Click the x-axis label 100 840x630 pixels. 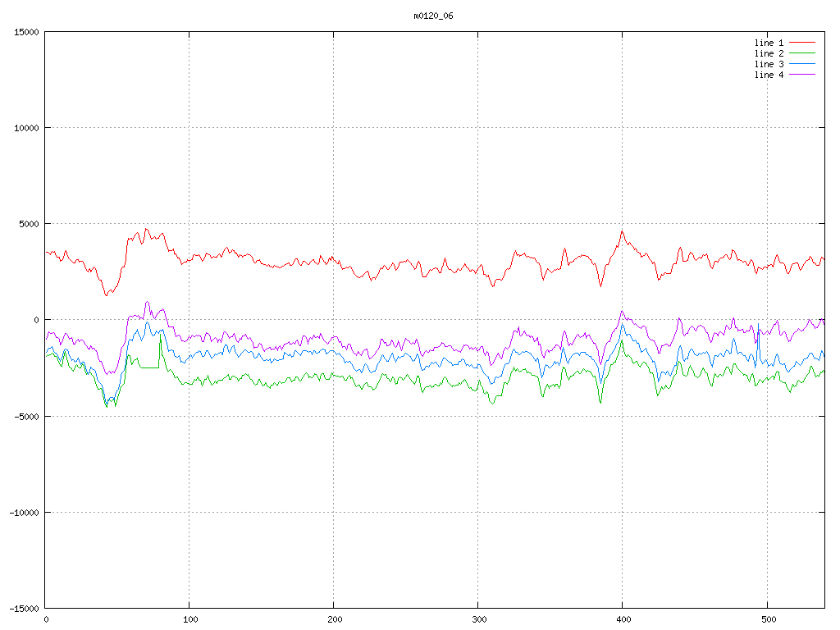(190, 620)
